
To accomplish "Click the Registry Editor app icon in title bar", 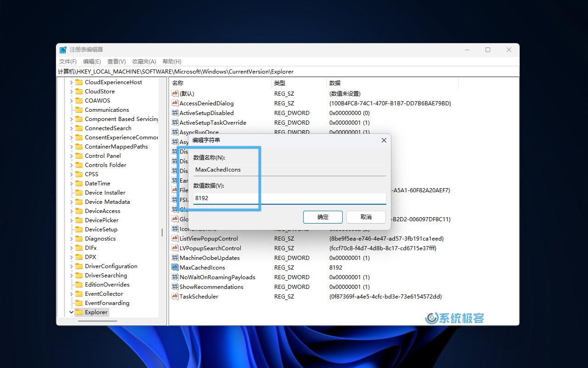I will (63, 50).
